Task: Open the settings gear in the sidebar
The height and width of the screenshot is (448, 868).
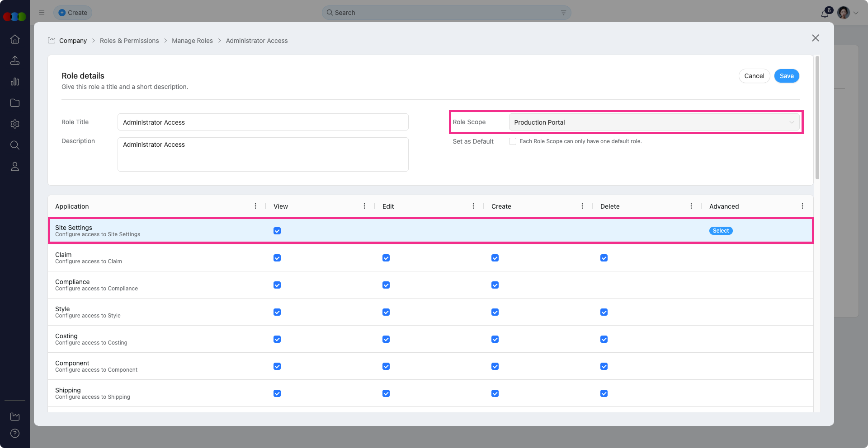Action: click(15, 124)
